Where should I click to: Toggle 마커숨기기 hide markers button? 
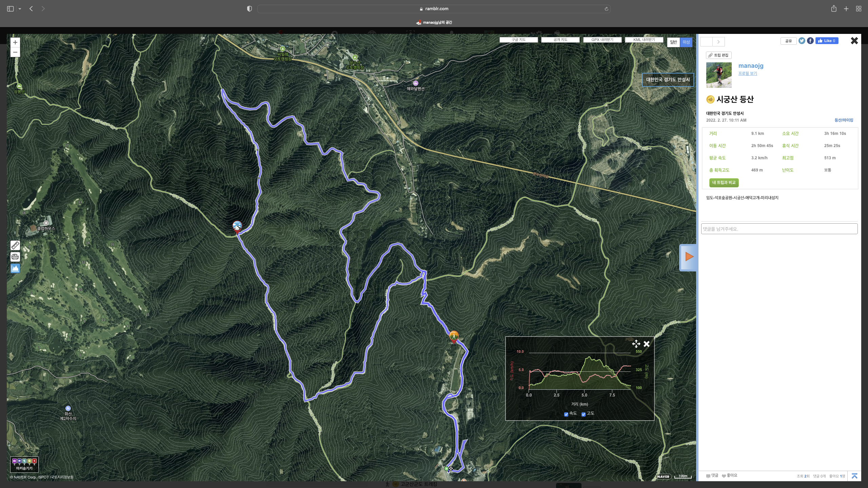pos(24,465)
